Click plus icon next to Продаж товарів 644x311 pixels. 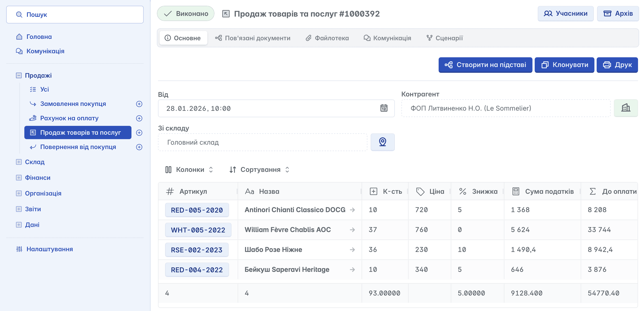pyautogui.click(x=139, y=133)
